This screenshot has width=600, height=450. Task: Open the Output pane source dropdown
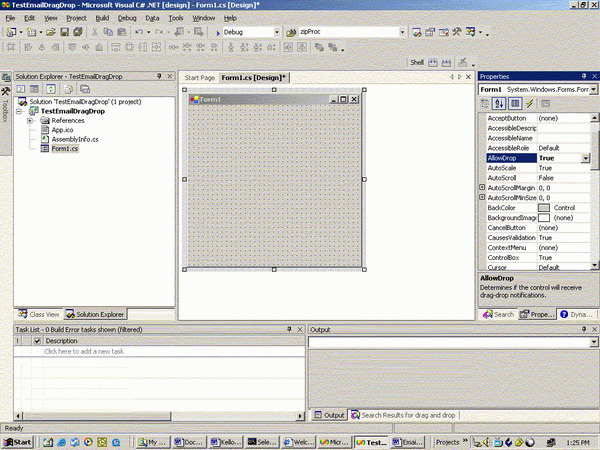point(593,342)
